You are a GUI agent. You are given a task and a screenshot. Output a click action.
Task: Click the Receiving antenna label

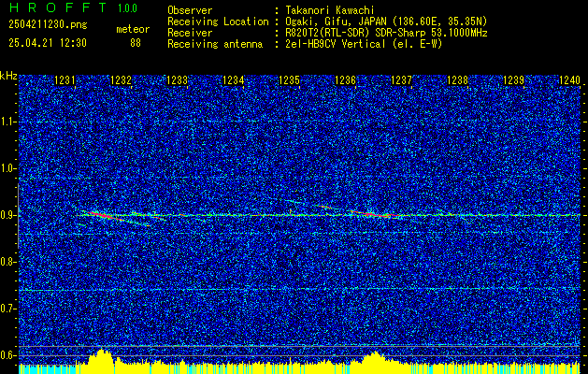point(215,44)
